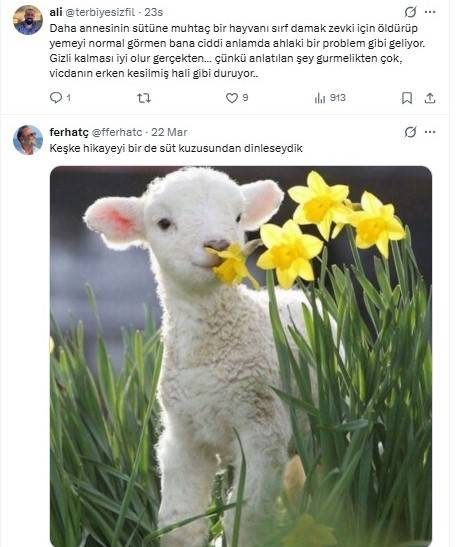This screenshot has width=461, height=547.
Task: Open ali display name
Action: (x=56, y=12)
